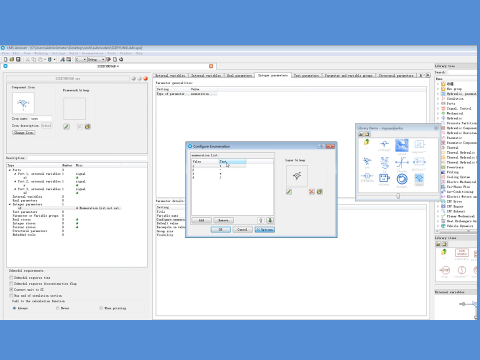480x360 pixels.
Task: Click OK in Configure Enumeration dialog
Action: 220,230
